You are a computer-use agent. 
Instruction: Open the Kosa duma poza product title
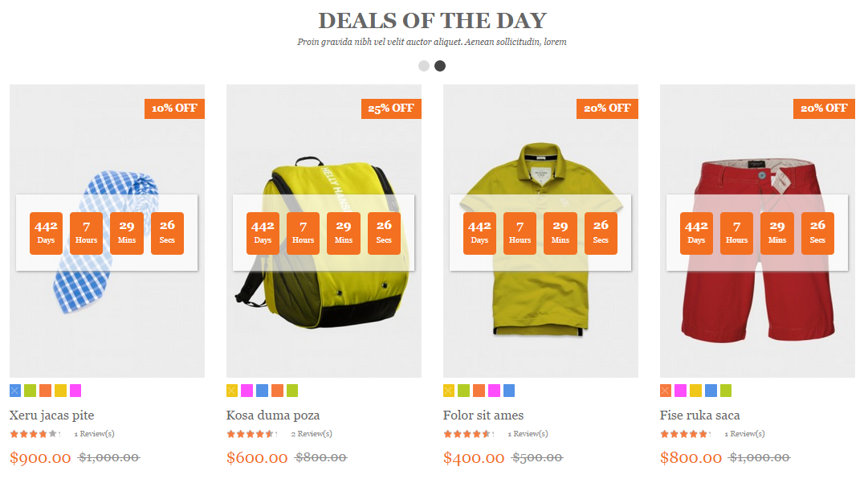pyautogui.click(x=272, y=415)
